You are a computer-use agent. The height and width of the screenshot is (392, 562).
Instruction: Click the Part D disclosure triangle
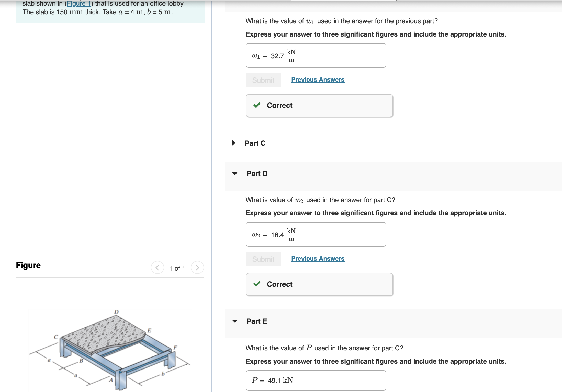pyautogui.click(x=235, y=174)
